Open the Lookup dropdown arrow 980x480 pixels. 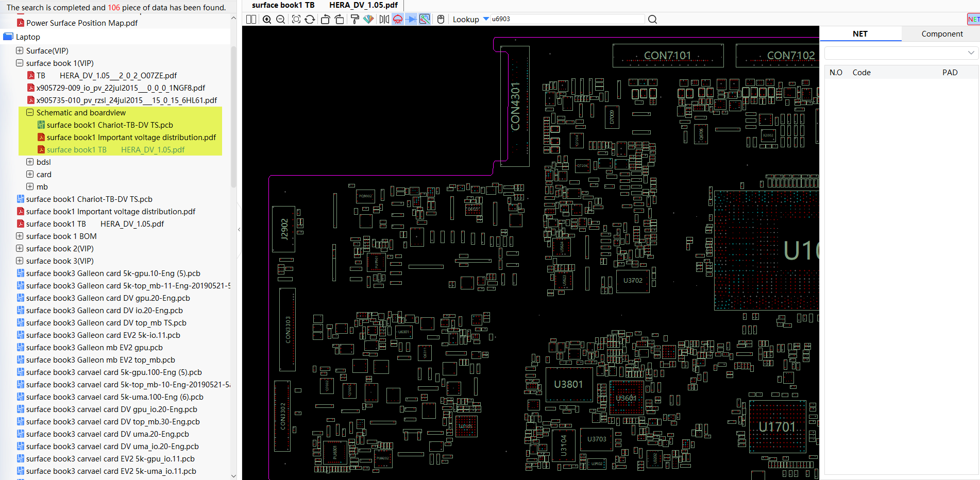click(486, 19)
